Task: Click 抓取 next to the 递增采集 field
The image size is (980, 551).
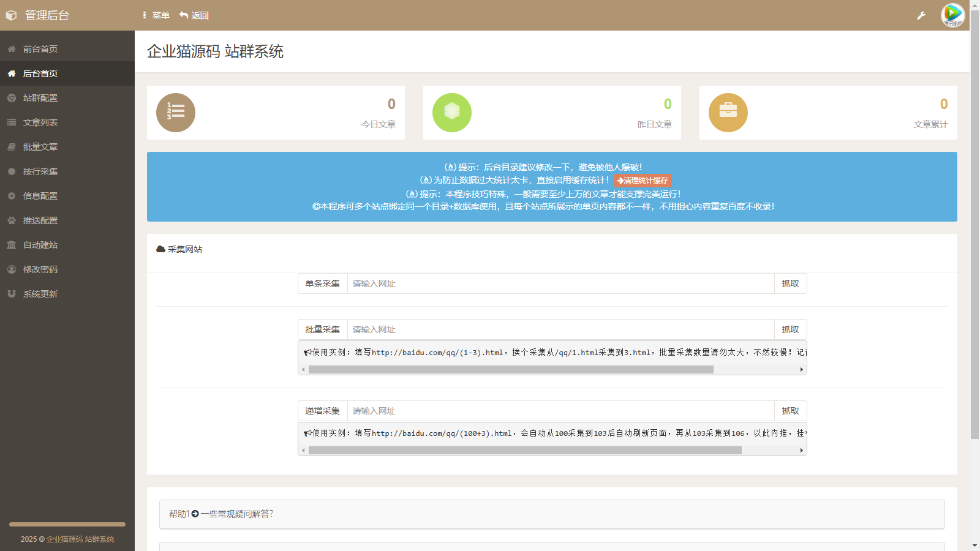Action: [x=790, y=411]
